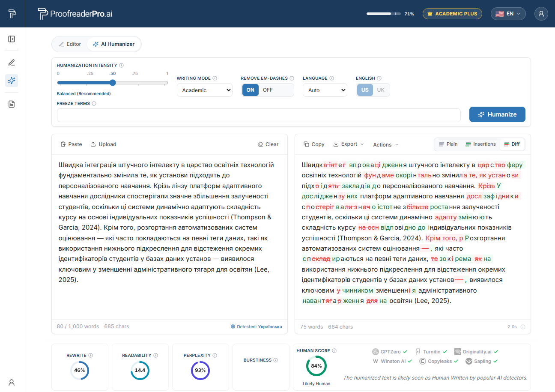Click the GPTZero detector icon
The height and width of the screenshot is (392, 555).
(x=376, y=352)
